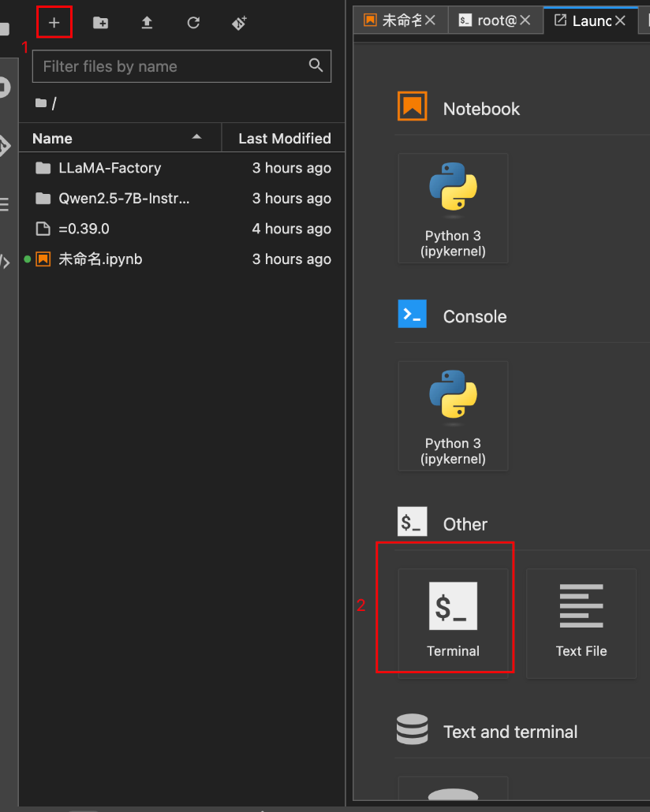Click the '4 hours ago' timestamp
Image resolution: width=650 pixels, height=812 pixels.
pyautogui.click(x=291, y=229)
